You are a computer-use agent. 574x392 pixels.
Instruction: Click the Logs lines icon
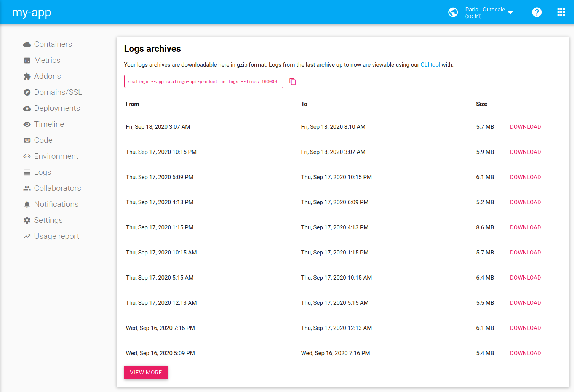click(27, 173)
